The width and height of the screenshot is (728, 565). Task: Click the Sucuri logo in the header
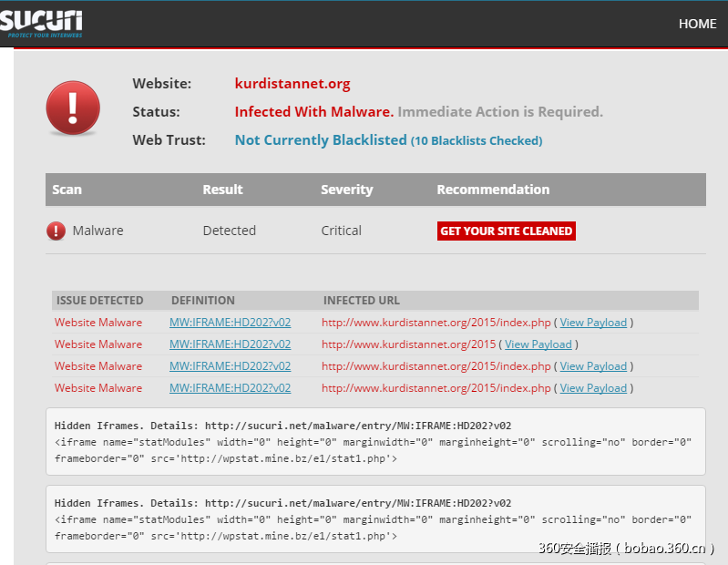pyautogui.click(x=41, y=24)
